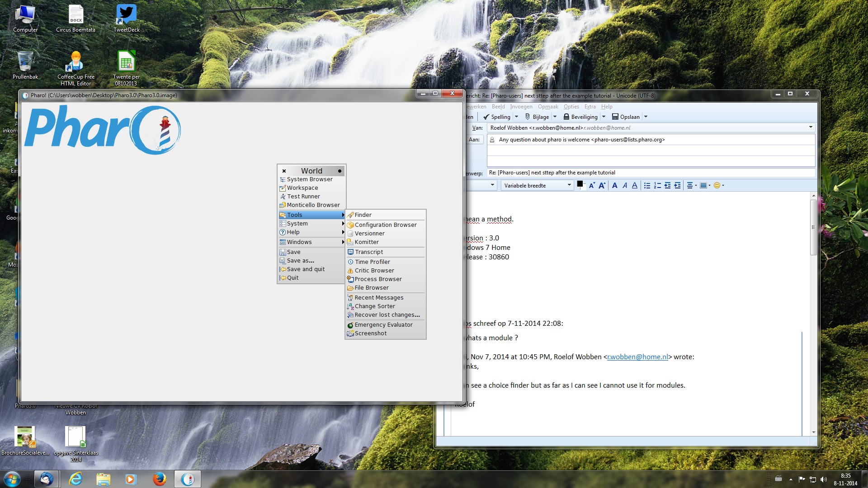868x488 pixels.
Task: Click r.wobben@home.nl link in email body
Action: [x=637, y=357]
